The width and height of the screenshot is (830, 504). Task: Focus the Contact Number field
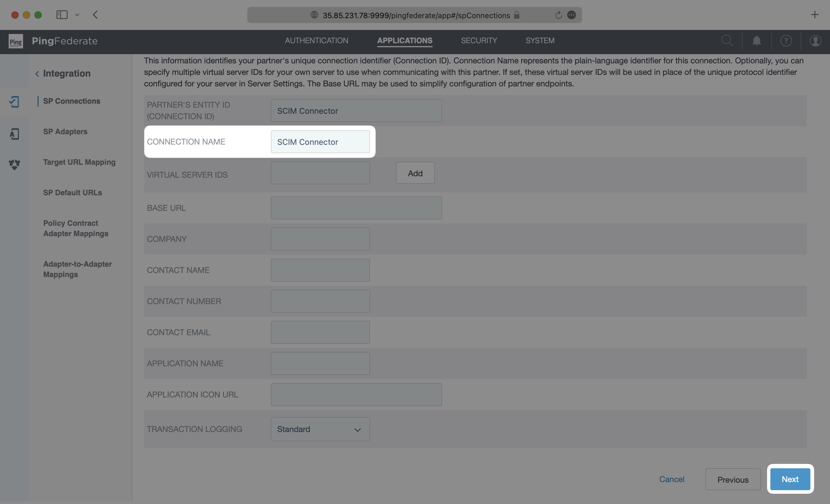[320, 301]
